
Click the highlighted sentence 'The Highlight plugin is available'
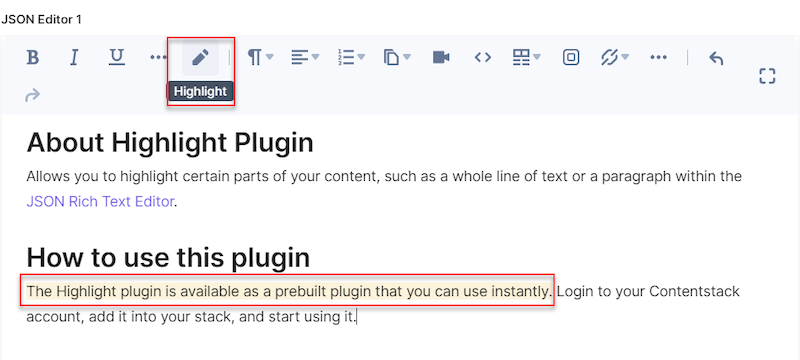coord(289,292)
